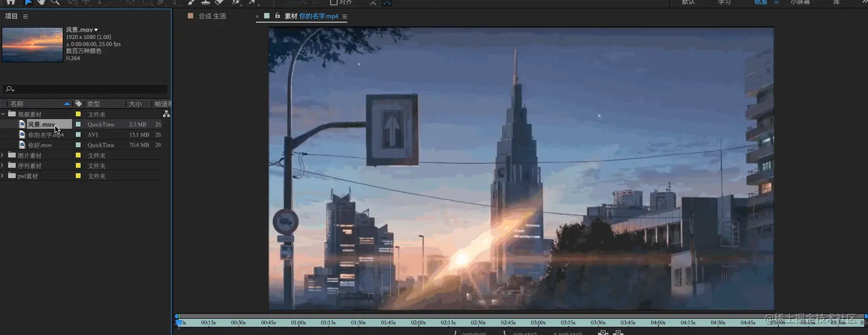Screen dimensions: 868x335
Task: Click the 01:00s mark on footage ruler
Action: tap(298, 323)
